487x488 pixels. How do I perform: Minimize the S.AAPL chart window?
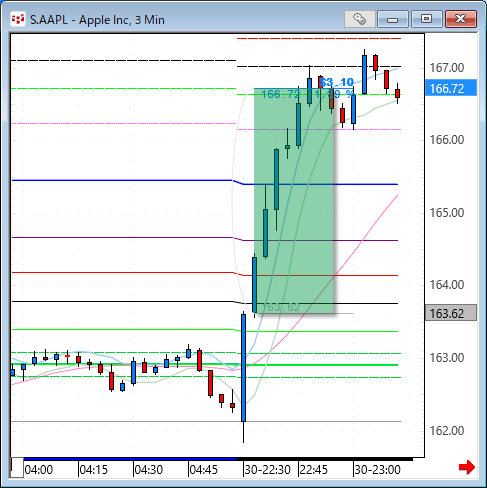[x=393, y=19]
